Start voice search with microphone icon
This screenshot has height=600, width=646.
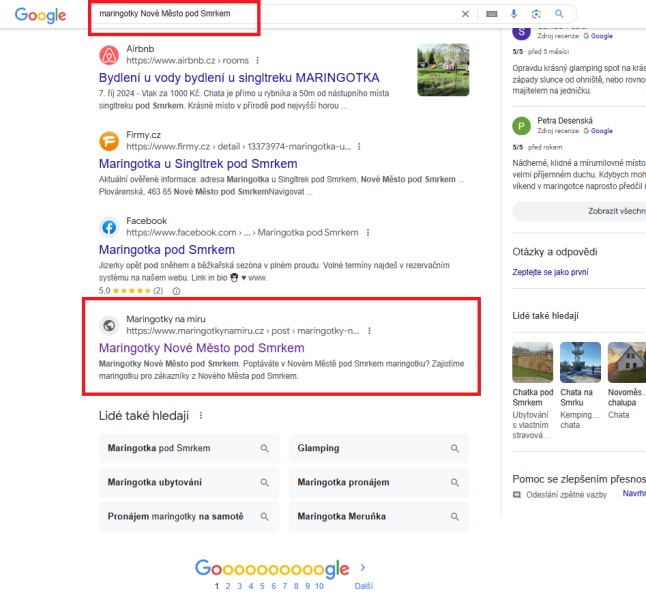tap(514, 14)
